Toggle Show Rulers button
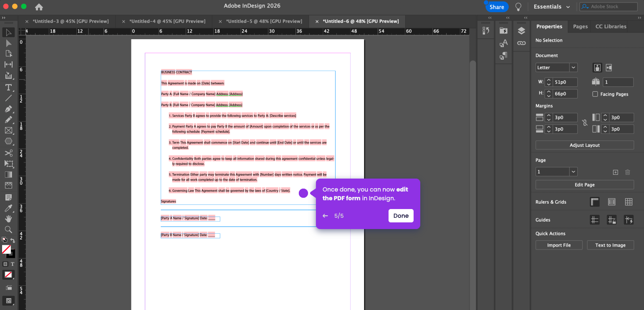This screenshot has width=644, height=310. 595,202
